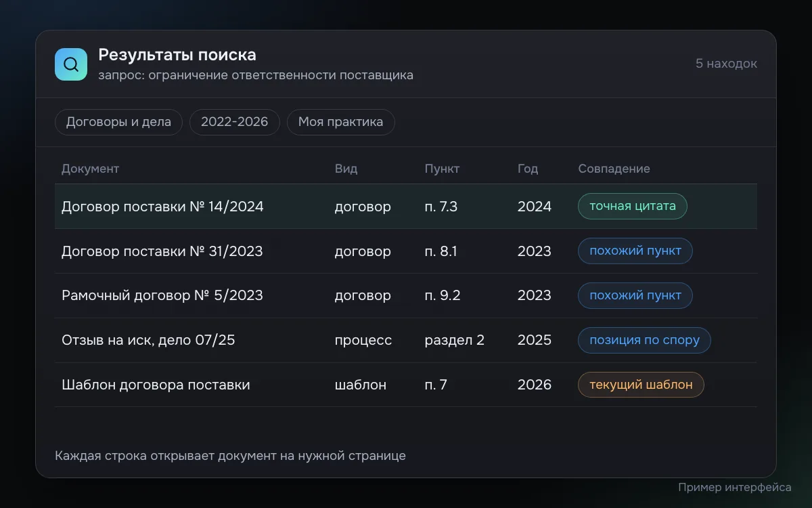This screenshot has width=812, height=508.
Task: Click 'договор' type cell in № 31/2023 row
Action: tap(363, 251)
